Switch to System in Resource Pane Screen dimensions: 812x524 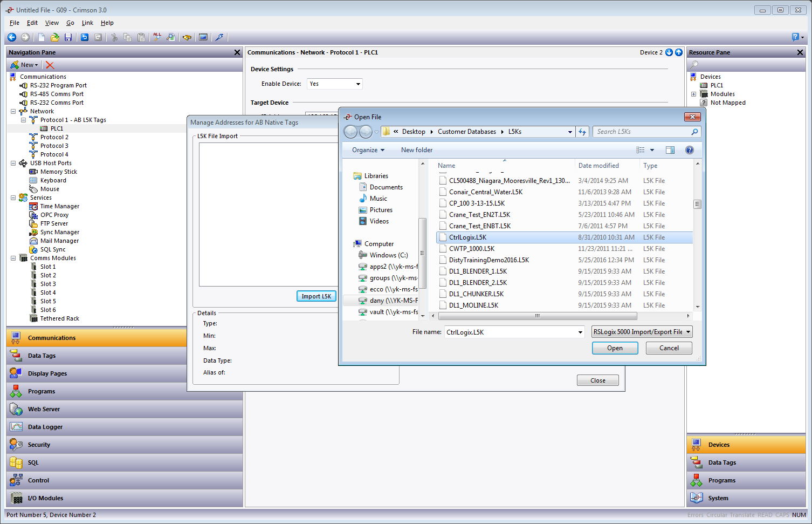746,498
